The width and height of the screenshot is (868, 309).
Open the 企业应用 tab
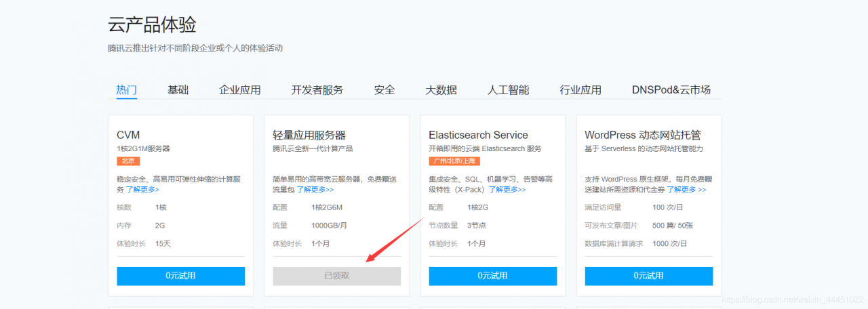[240, 90]
